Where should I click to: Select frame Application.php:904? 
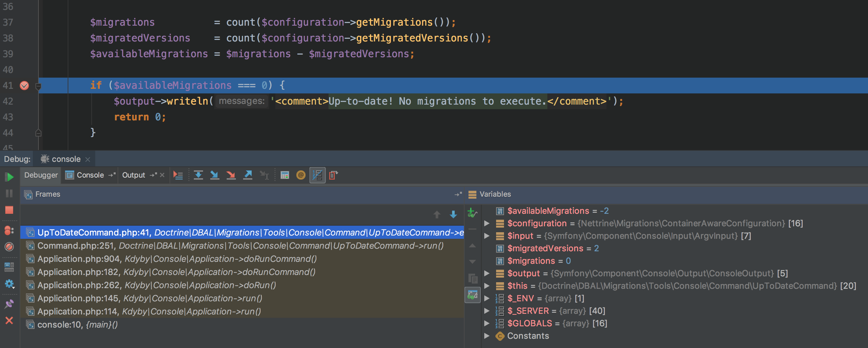click(x=242, y=259)
